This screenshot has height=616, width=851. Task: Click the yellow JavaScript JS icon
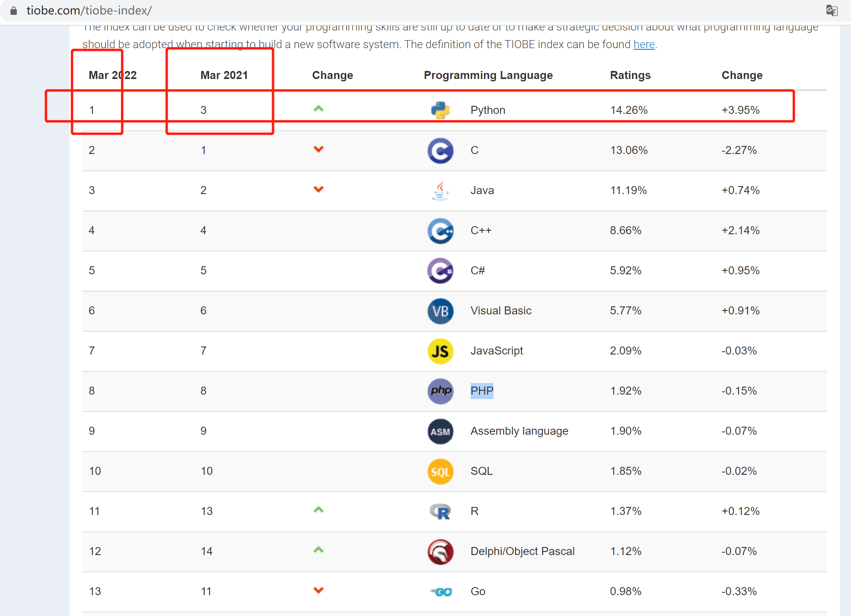(440, 351)
